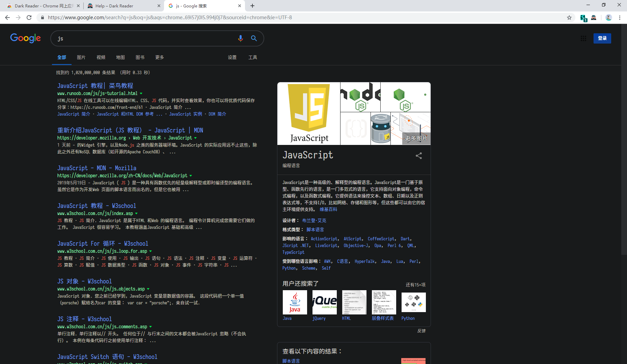The height and width of the screenshot is (364, 627).
Task: Open the 层叠样式表 related search thumbnail
Action: [384, 302]
